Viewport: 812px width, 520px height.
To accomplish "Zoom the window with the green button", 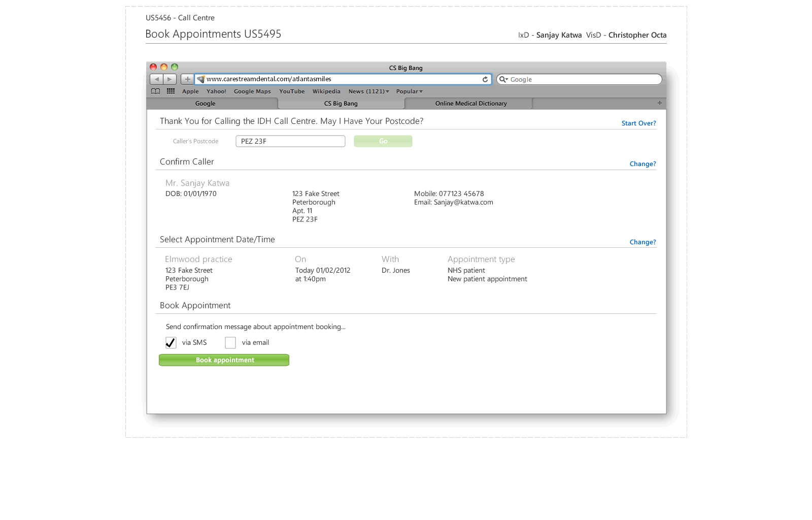I will point(175,67).
